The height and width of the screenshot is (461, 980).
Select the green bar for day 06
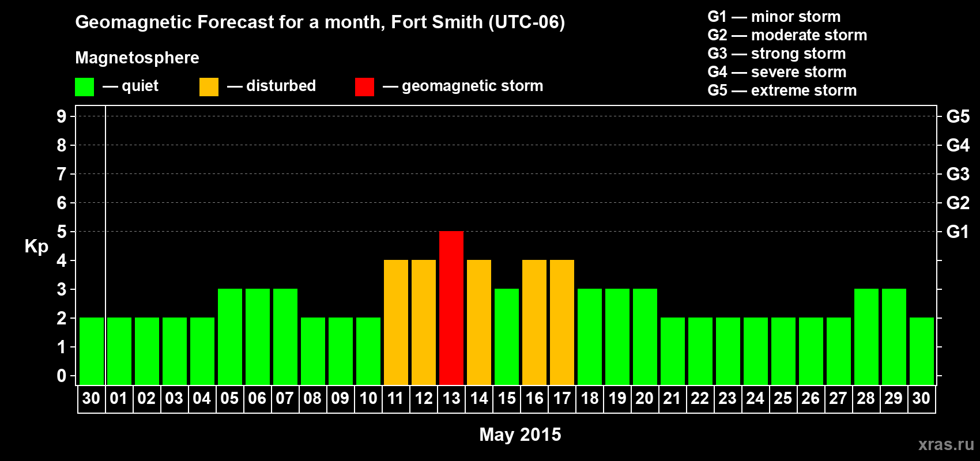coord(258,337)
